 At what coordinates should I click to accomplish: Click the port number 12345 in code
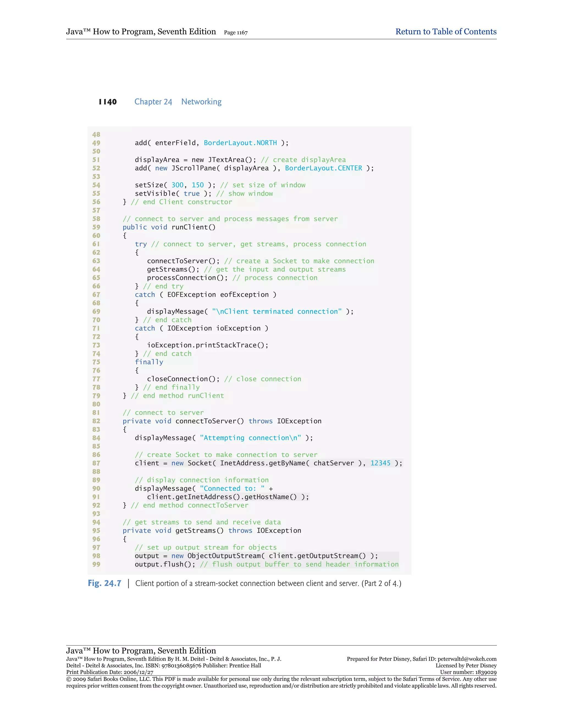coord(380,463)
